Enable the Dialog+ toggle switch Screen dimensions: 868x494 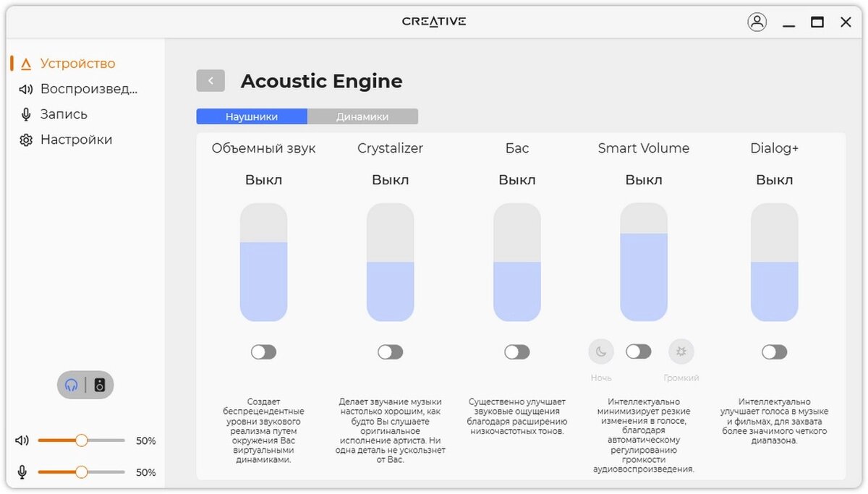click(x=774, y=352)
